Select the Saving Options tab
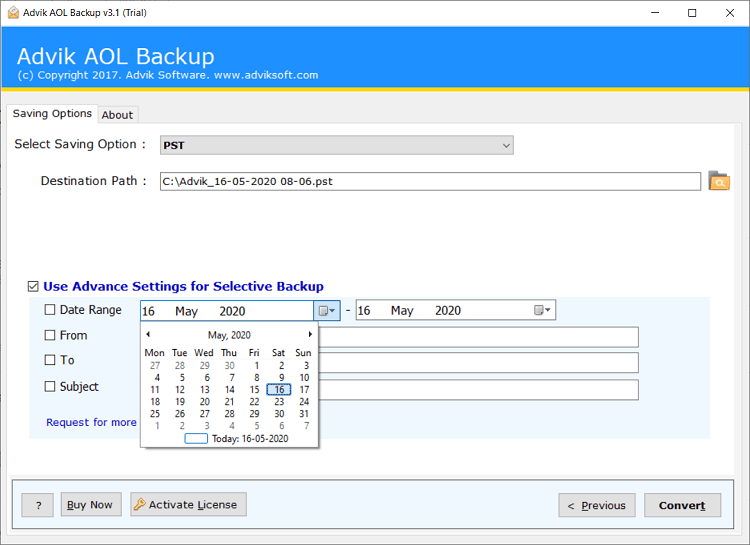750x545 pixels. click(x=52, y=113)
